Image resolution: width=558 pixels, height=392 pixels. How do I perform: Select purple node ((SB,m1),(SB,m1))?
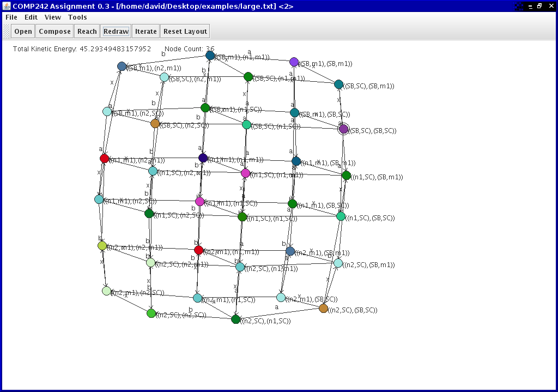pos(294,62)
